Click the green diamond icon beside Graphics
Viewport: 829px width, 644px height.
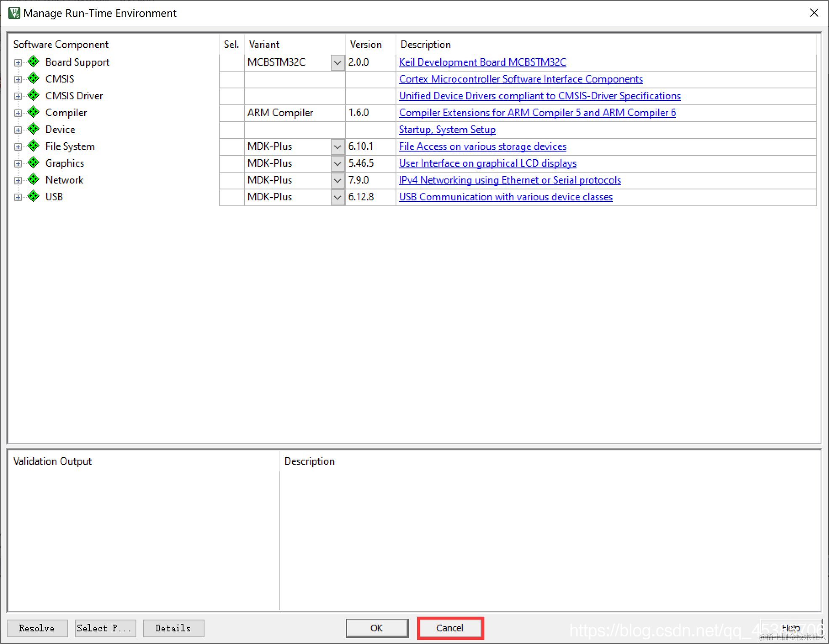33,163
